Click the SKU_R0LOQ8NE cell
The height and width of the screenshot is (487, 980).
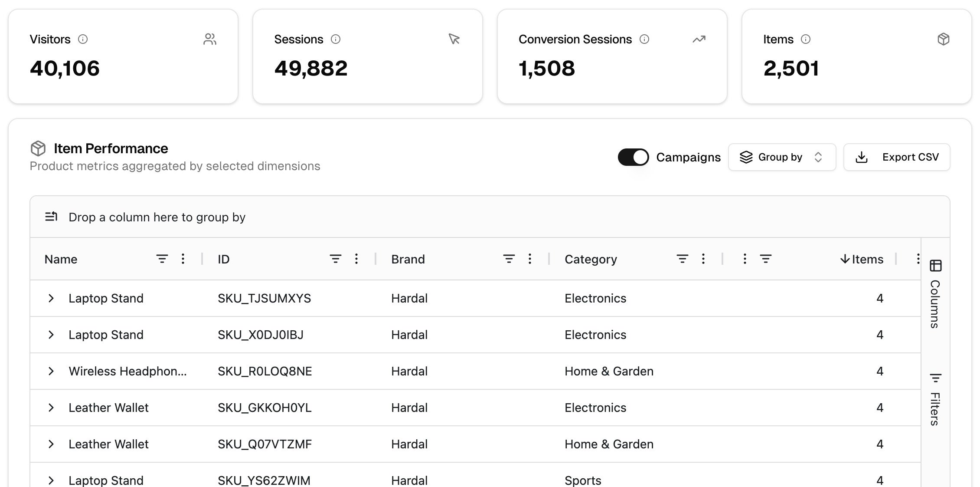click(x=265, y=371)
